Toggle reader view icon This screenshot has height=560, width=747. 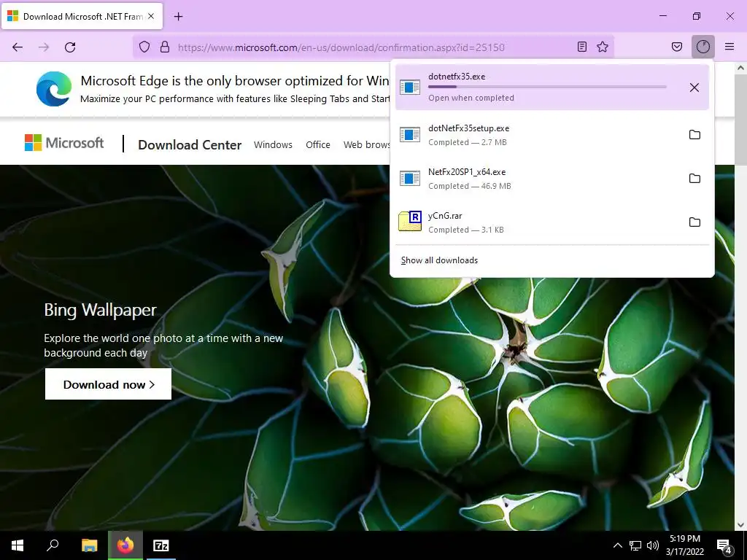581,47
